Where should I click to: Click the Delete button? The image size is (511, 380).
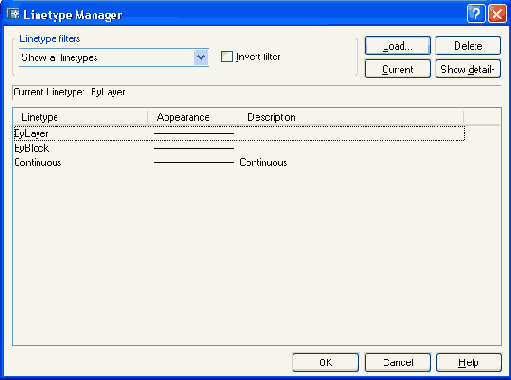coord(468,46)
